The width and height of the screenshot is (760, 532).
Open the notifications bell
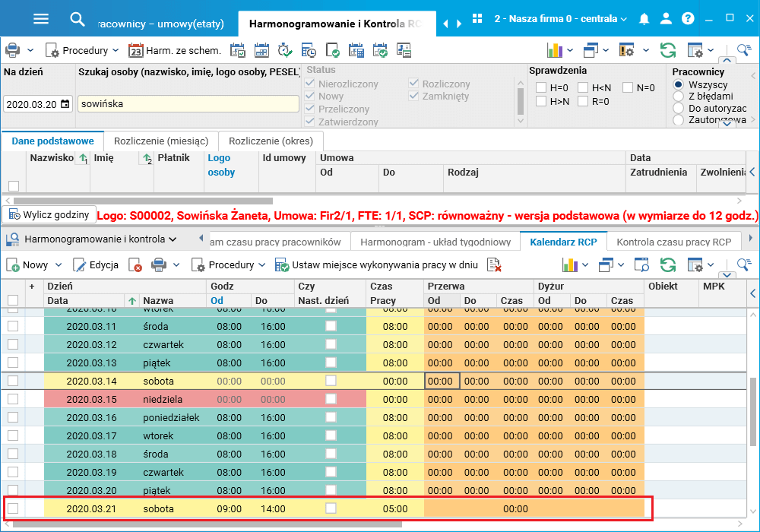click(x=644, y=19)
